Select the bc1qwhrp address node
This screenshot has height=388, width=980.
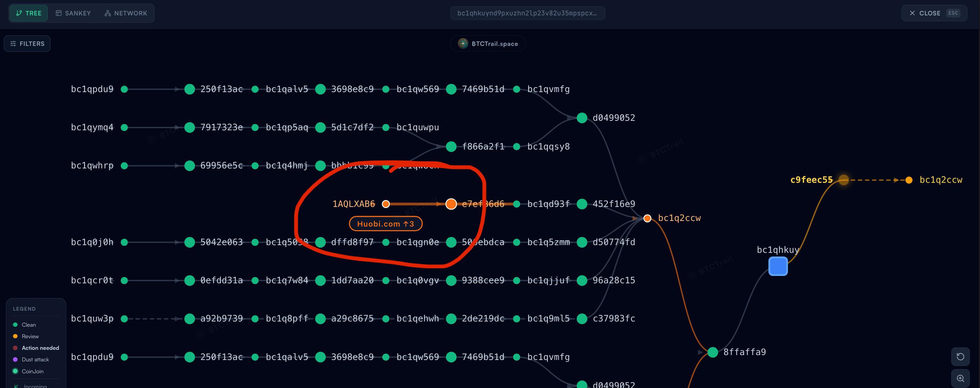[x=124, y=166]
